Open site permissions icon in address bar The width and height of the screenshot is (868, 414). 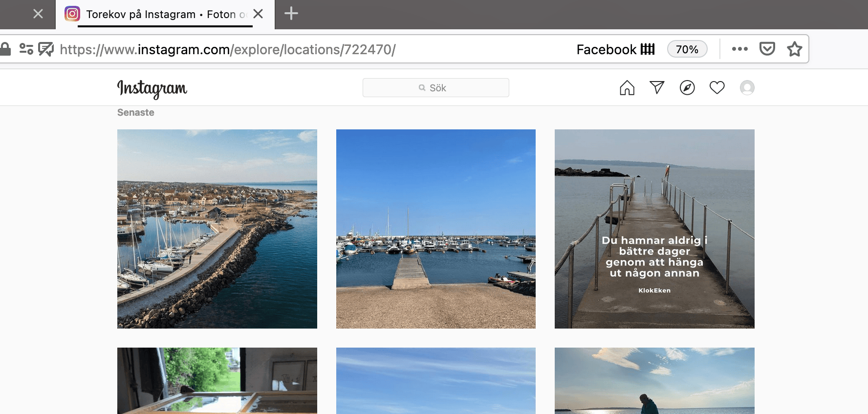(26, 49)
